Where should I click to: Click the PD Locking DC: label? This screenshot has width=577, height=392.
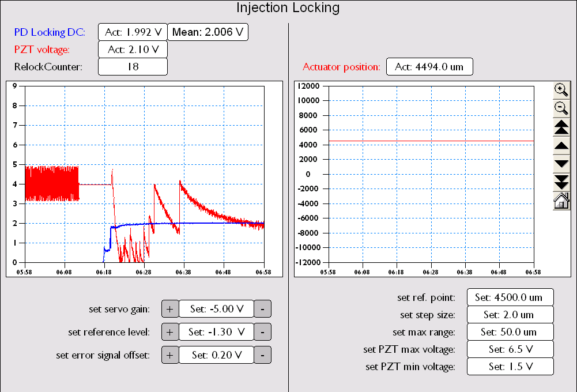[50, 32]
